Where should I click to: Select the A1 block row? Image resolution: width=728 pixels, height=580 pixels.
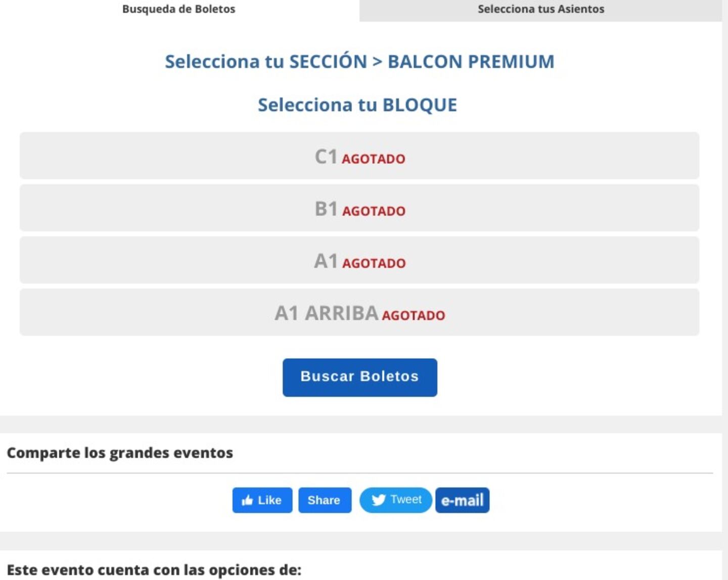[358, 260]
